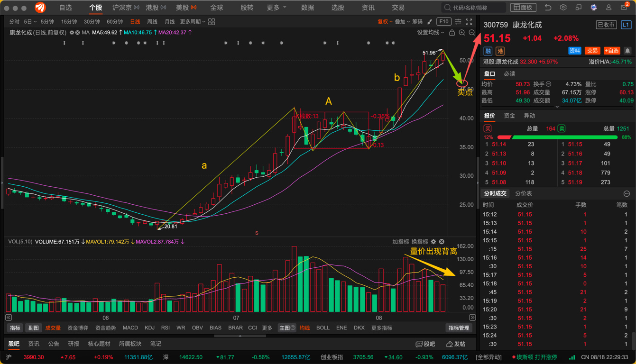Image resolution: width=636 pixels, height=364 pixels.
Task: Click the 港 Hong Kong stock badge
Action: pyautogui.click(x=500, y=51)
